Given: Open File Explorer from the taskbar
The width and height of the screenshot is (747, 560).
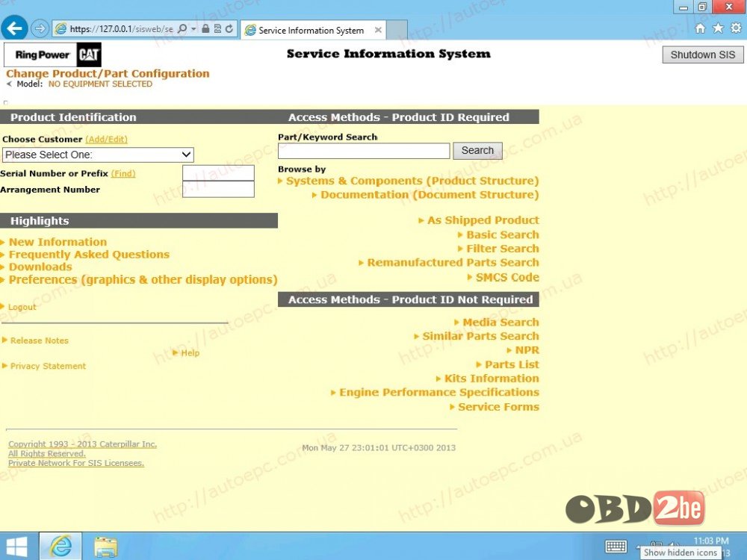Looking at the screenshot, I should tap(105, 547).
